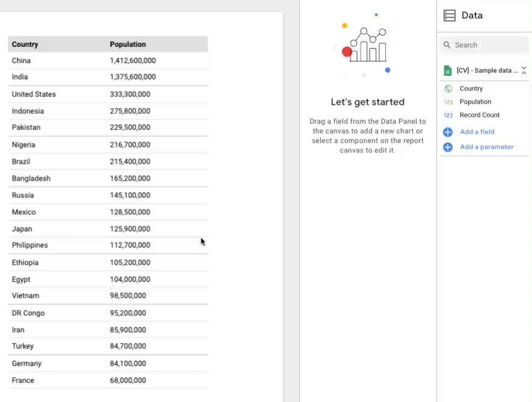The width and height of the screenshot is (532, 402).
Task: Click the green Google Sheets data source icon
Action: [x=448, y=70]
